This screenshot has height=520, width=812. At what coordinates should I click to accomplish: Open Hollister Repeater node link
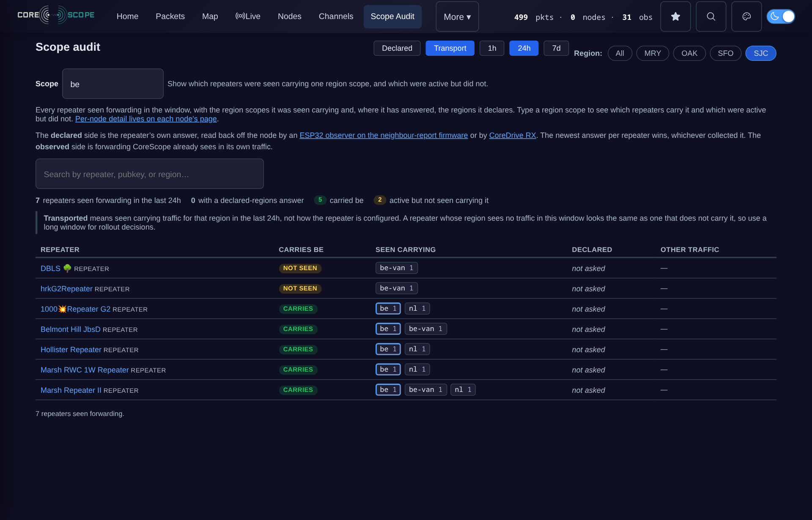[x=71, y=350]
